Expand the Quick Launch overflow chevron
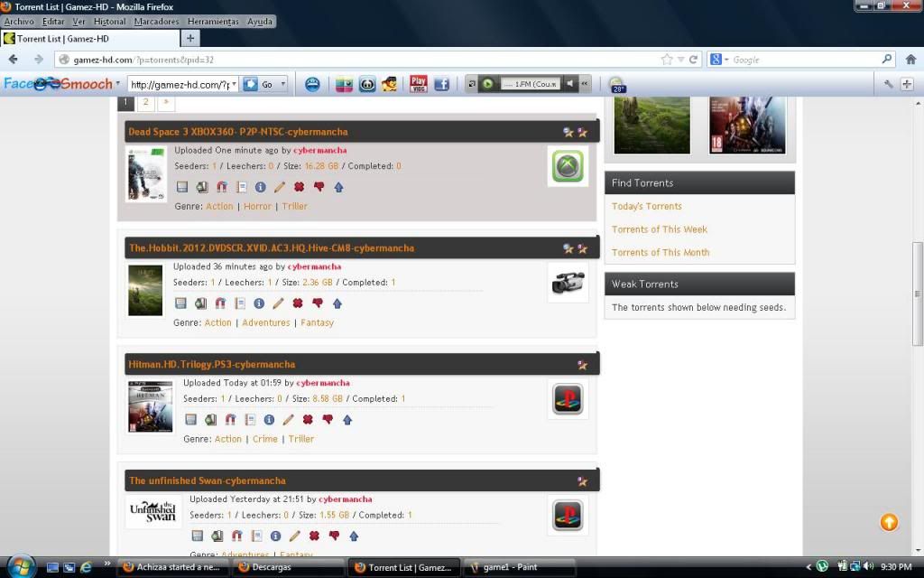The height and width of the screenshot is (578, 924). point(107,564)
